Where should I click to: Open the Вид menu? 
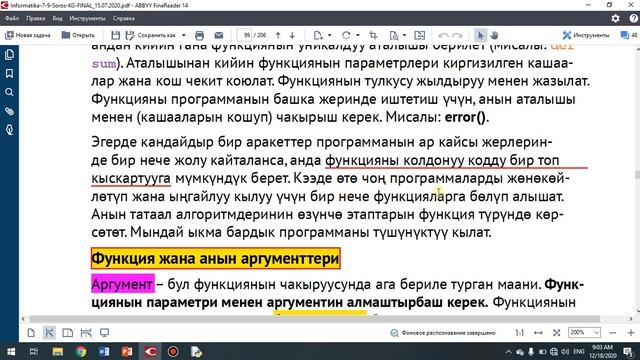pos(57,18)
